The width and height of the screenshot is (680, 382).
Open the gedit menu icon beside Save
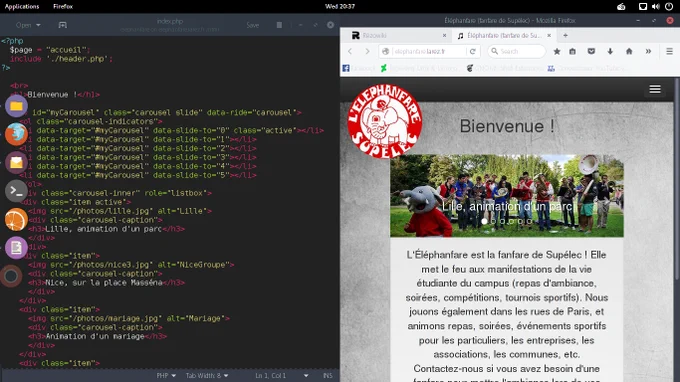pos(279,25)
